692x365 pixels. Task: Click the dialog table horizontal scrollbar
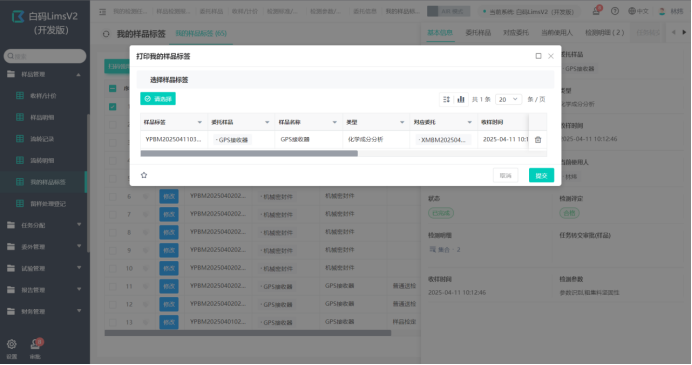click(x=249, y=154)
